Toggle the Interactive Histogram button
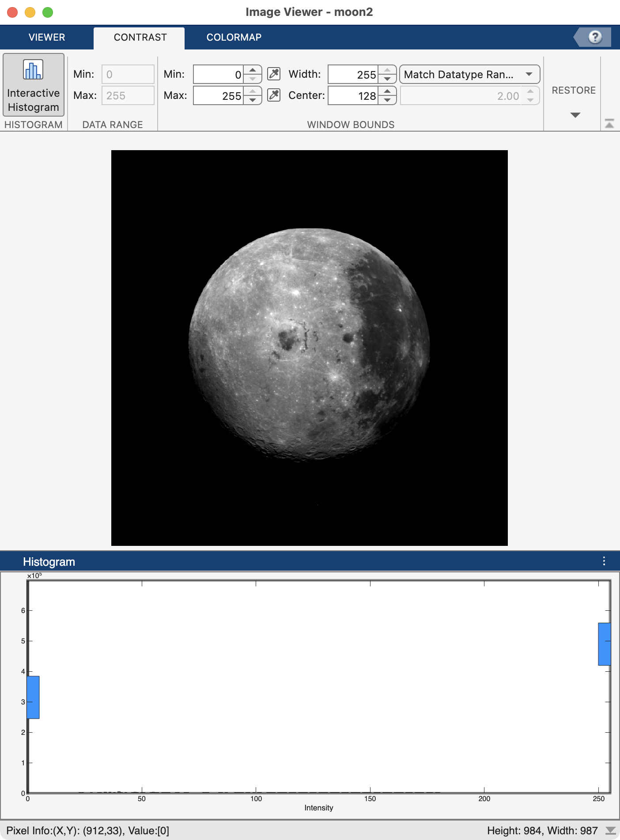 (x=34, y=85)
